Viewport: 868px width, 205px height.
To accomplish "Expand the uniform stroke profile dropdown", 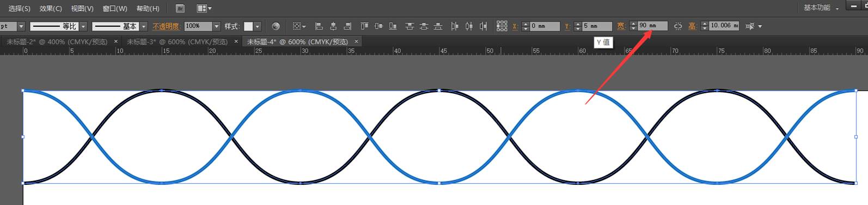I will pyautogui.click(x=83, y=26).
